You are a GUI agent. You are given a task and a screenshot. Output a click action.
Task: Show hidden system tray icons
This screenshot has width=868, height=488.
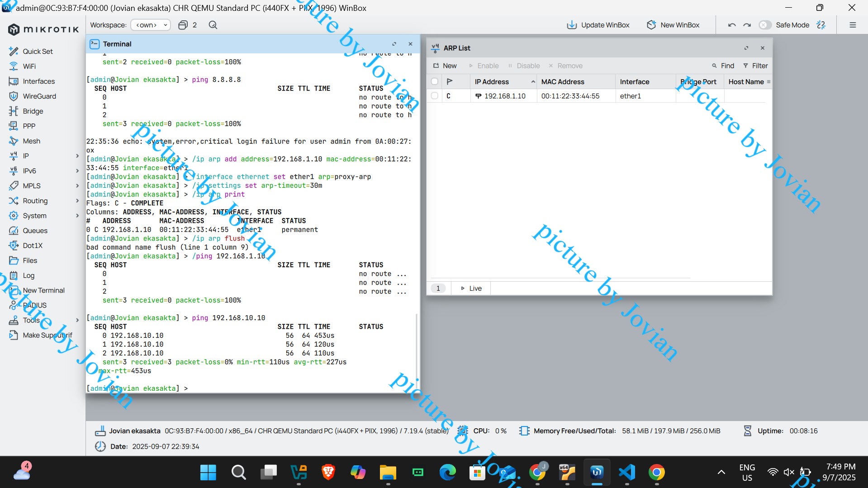pos(721,472)
